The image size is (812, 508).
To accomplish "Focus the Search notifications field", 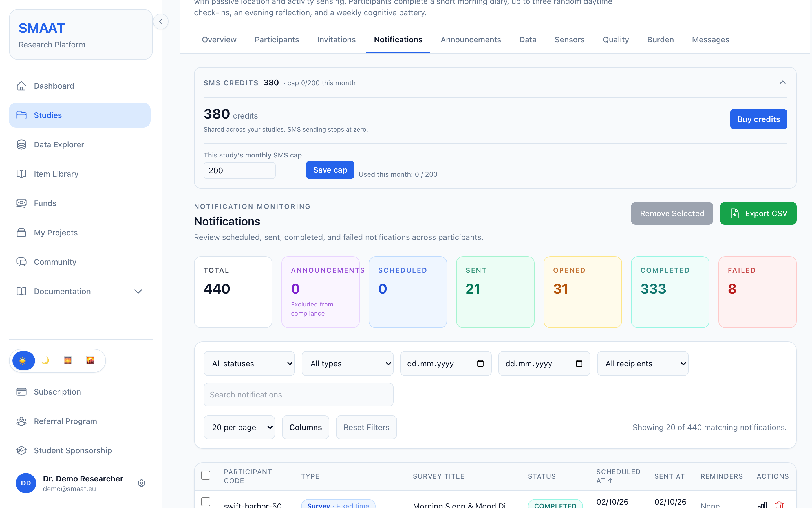I will coord(298,395).
